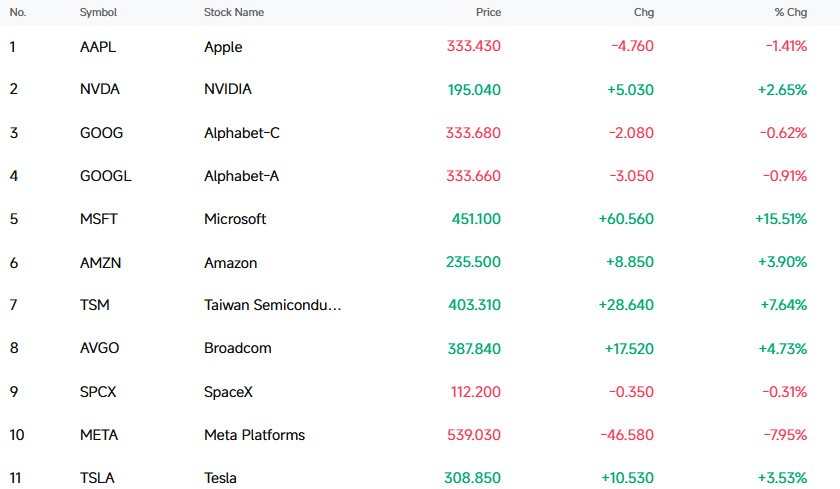Screen dimensions: 840x489
Task: Sort by the % Chg column header
Action: 791,12
